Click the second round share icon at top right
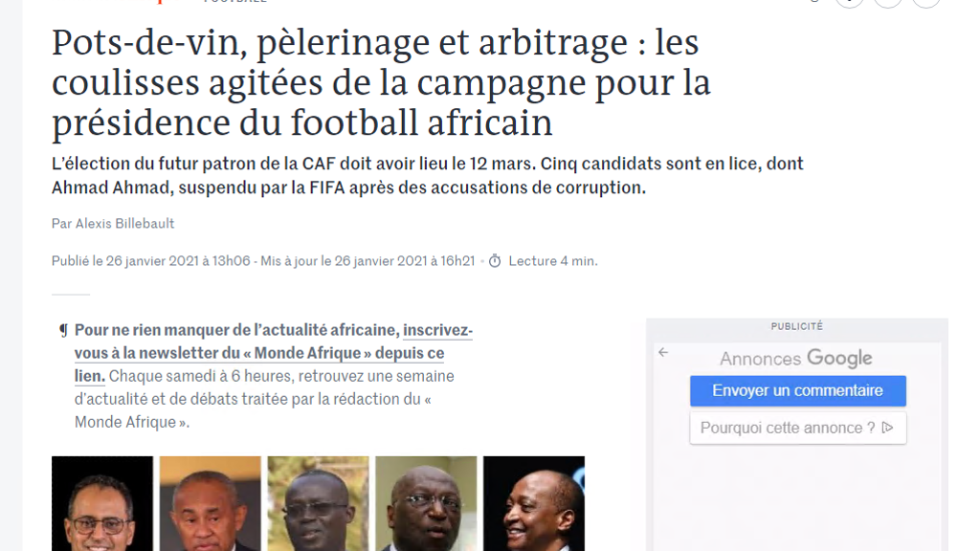 (x=887, y=2)
